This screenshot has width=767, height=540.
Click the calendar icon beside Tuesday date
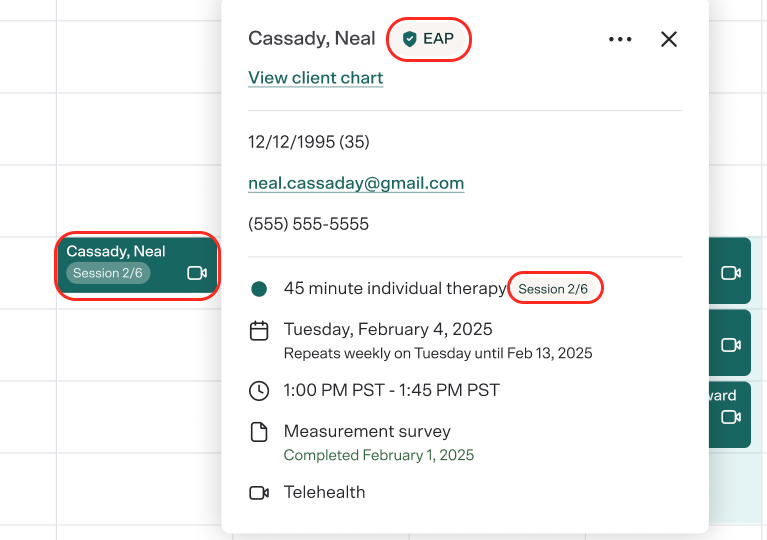(259, 331)
